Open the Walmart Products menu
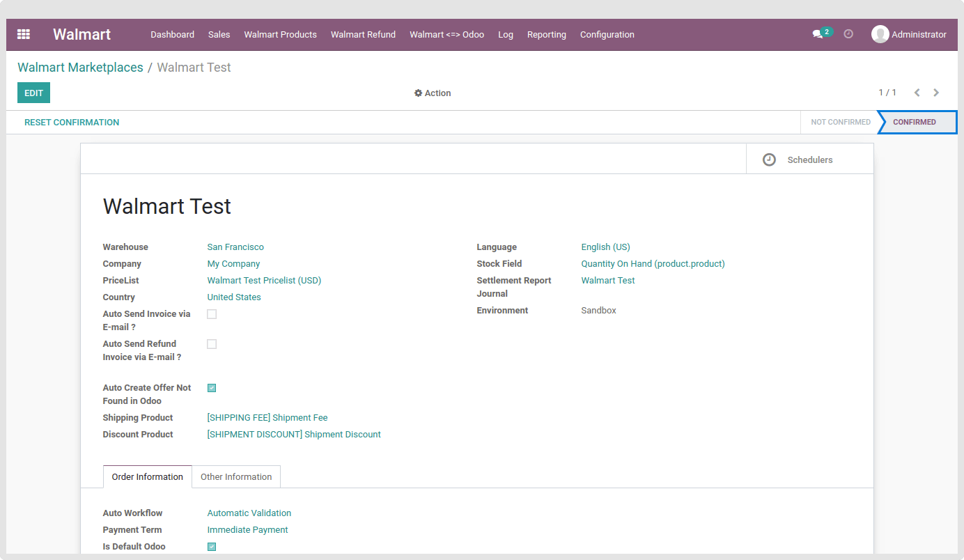The image size is (964, 560). pos(280,34)
